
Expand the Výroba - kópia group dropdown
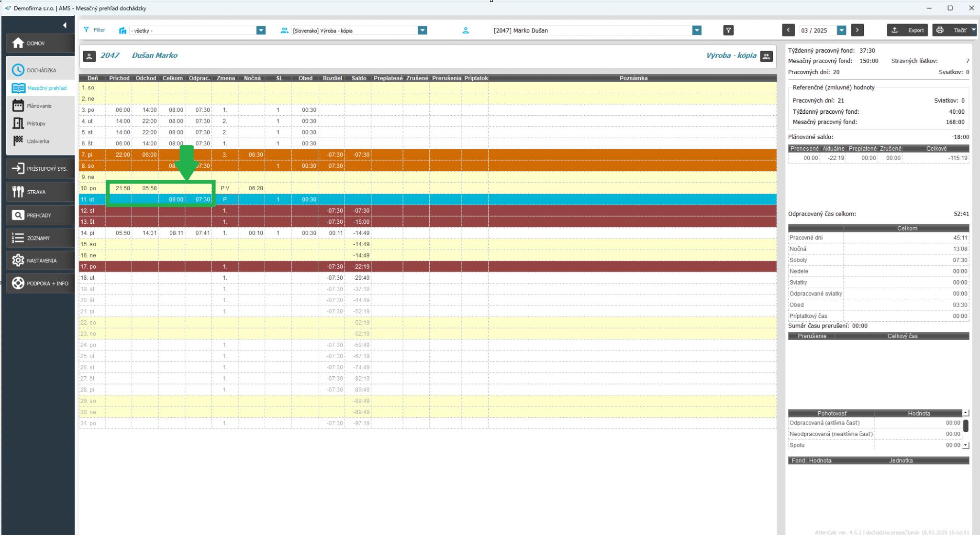click(x=422, y=31)
